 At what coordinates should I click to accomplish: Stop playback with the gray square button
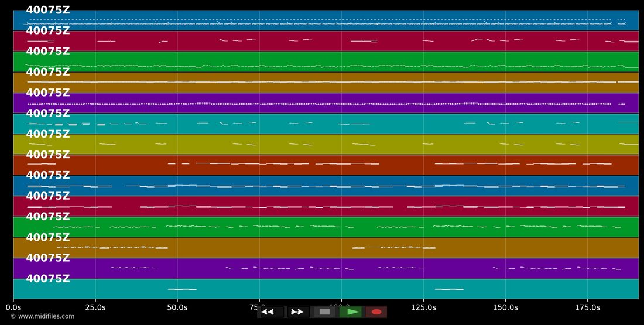click(324, 312)
